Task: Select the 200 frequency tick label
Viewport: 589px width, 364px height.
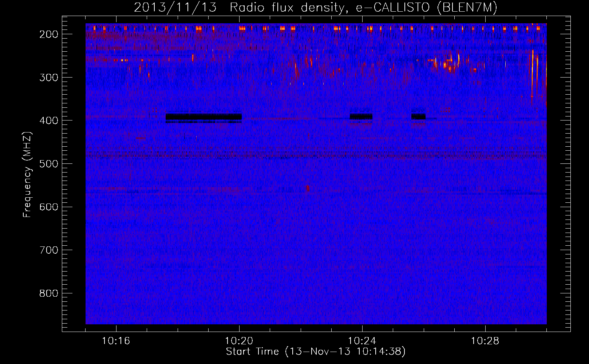Action: pyautogui.click(x=49, y=34)
